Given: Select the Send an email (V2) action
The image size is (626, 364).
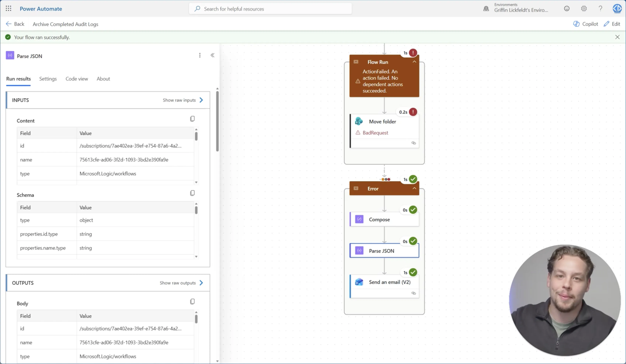Looking at the screenshot, I should (385, 286).
